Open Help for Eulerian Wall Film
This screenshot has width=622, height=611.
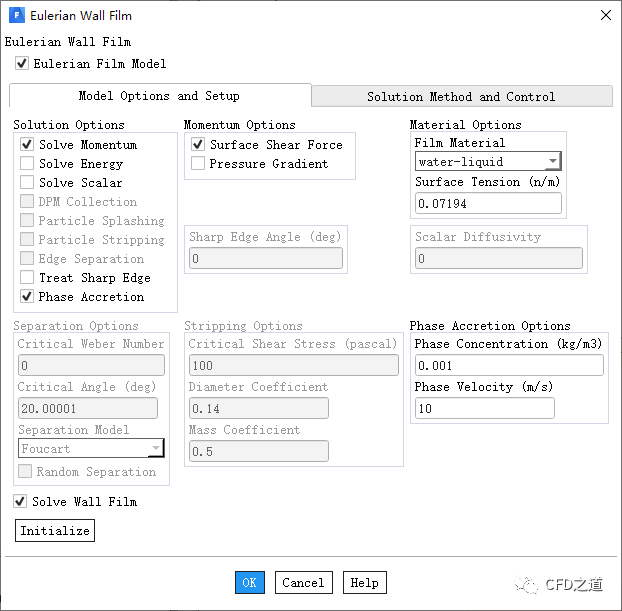tap(365, 582)
